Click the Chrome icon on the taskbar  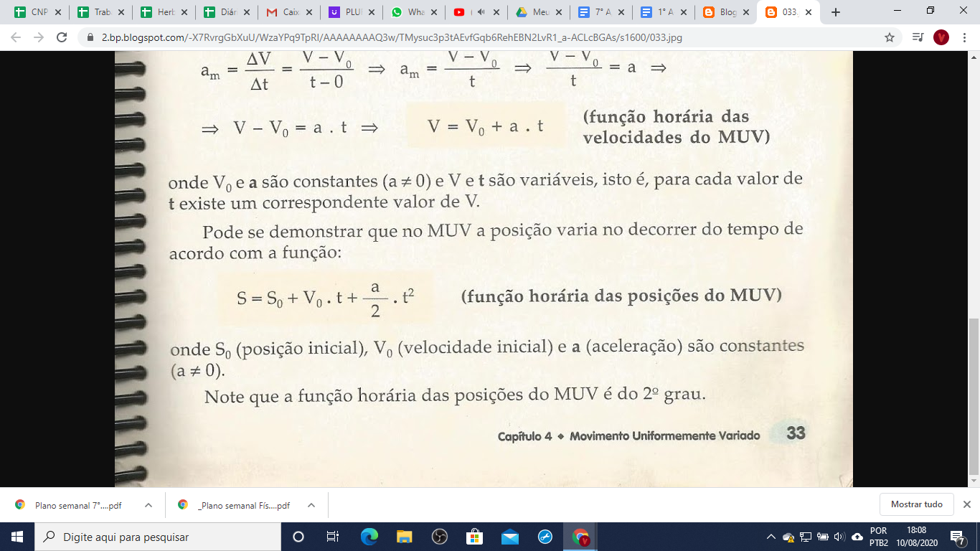coord(580,537)
